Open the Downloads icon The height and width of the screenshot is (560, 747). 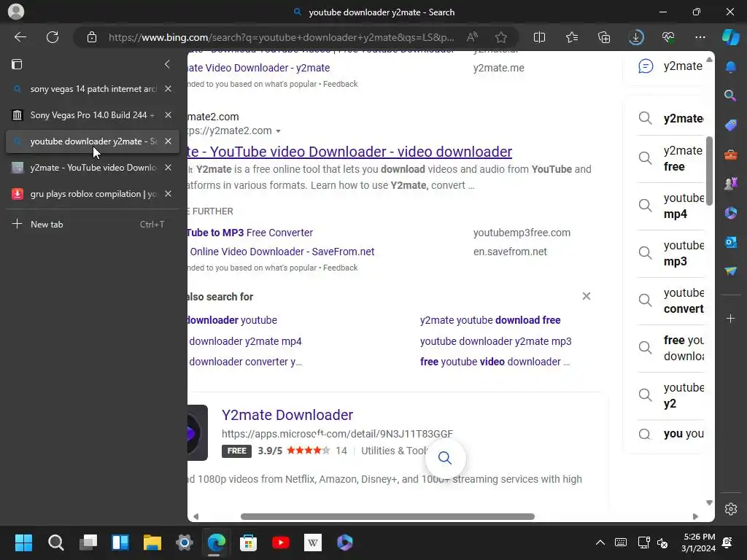point(636,37)
